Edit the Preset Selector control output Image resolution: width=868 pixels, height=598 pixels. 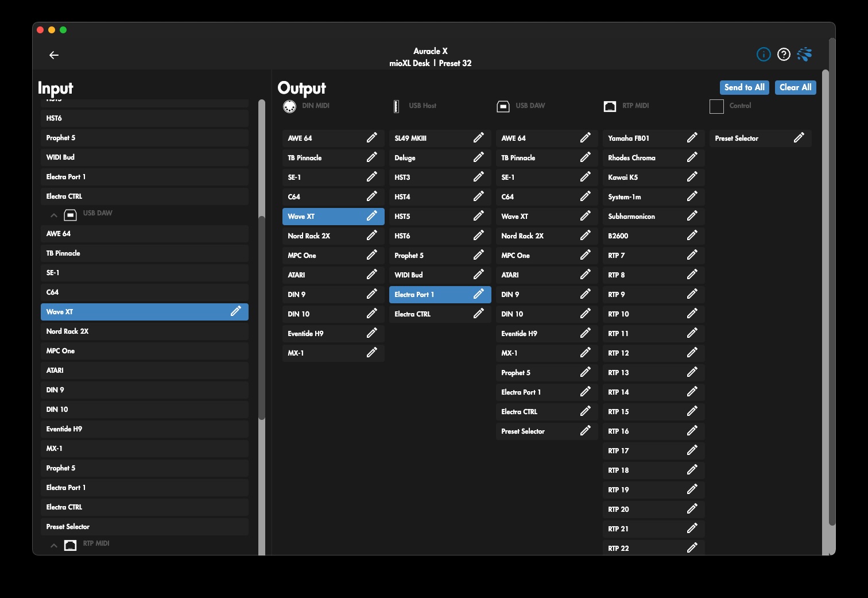point(799,138)
